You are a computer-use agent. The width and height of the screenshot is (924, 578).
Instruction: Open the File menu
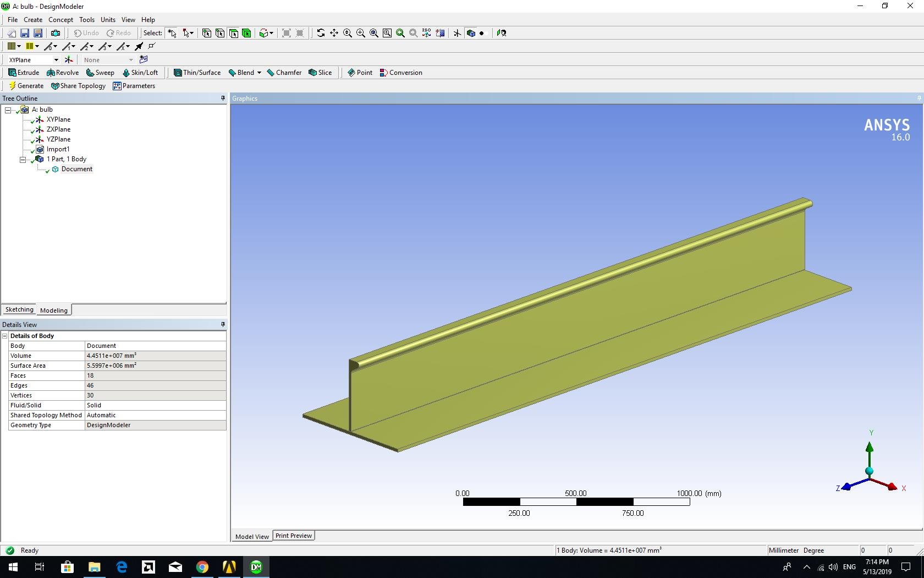(x=13, y=20)
